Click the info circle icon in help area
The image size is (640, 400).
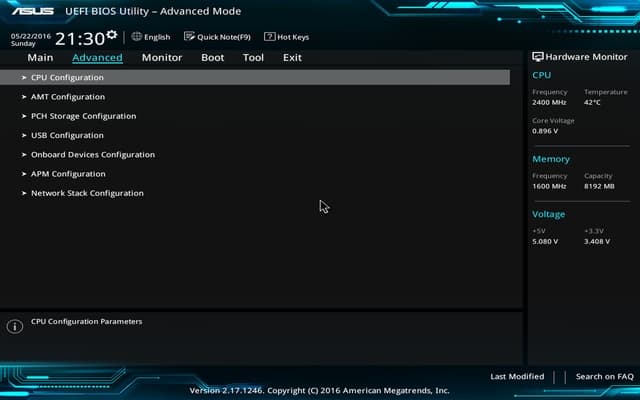coord(15,327)
